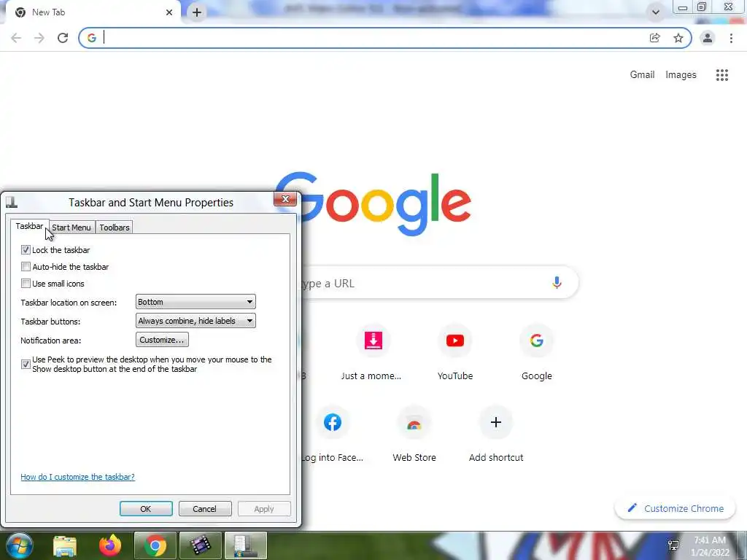Click the greyed-out Apply button

coord(264,508)
